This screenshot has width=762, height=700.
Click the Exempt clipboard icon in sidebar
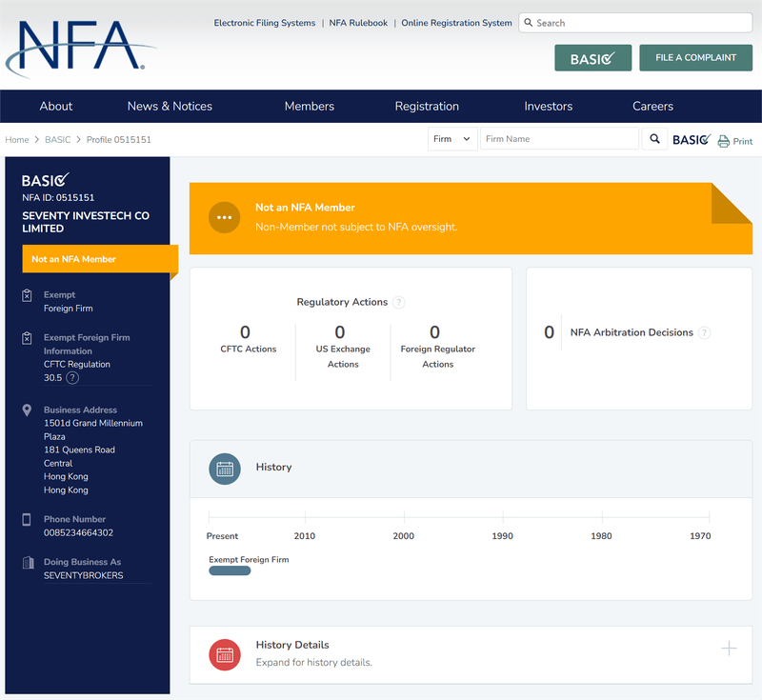28,295
